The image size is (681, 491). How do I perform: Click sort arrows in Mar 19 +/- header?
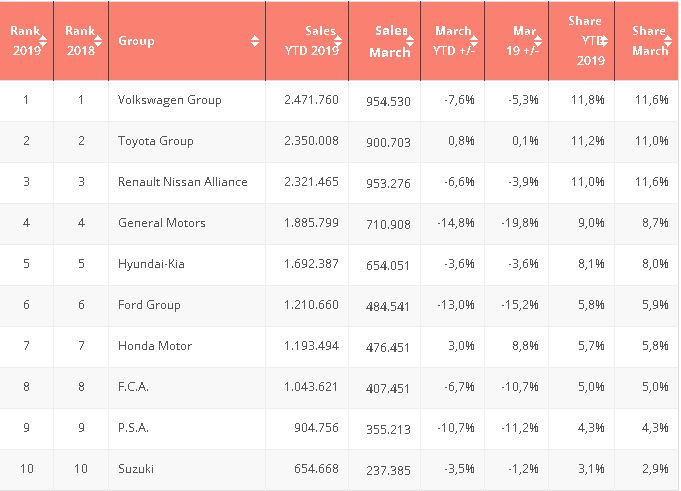pos(538,41)
